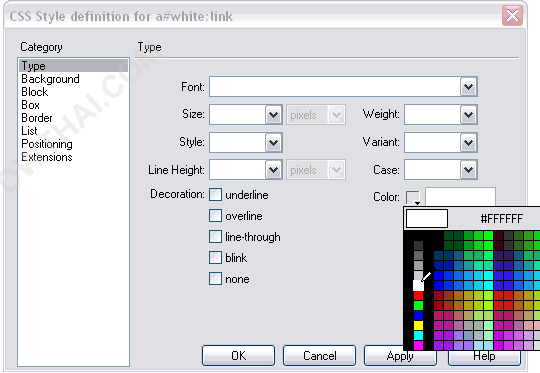Click the OK button
540x373 pixels.
238,355
